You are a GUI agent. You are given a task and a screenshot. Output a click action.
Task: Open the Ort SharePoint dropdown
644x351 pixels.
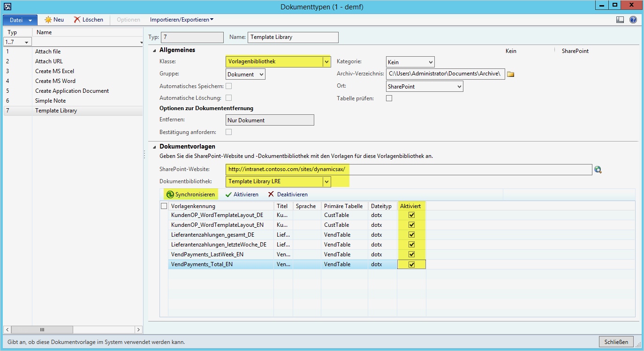(x=459, y=87)
